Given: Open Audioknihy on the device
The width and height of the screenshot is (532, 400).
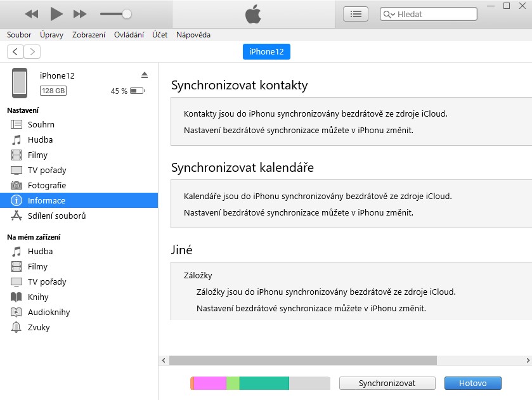Looking at the screenshot, I should pos(79,312).
